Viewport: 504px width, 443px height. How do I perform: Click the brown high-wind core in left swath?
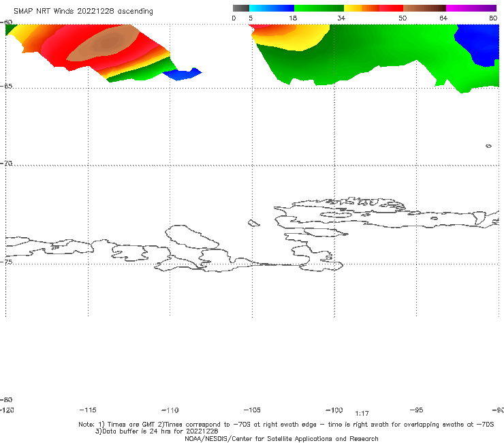click(x=104, y=44)
